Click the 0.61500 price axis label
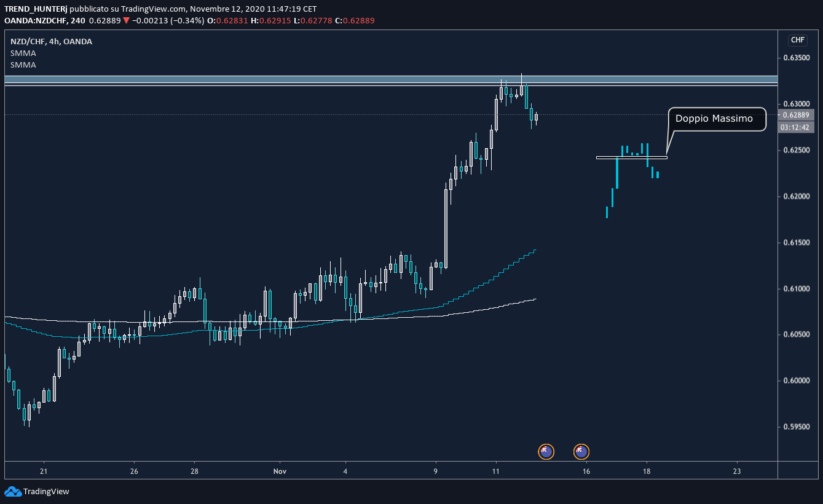Image resolution: width=823 pixels, height=504 pixels. [x=796, y=242]
